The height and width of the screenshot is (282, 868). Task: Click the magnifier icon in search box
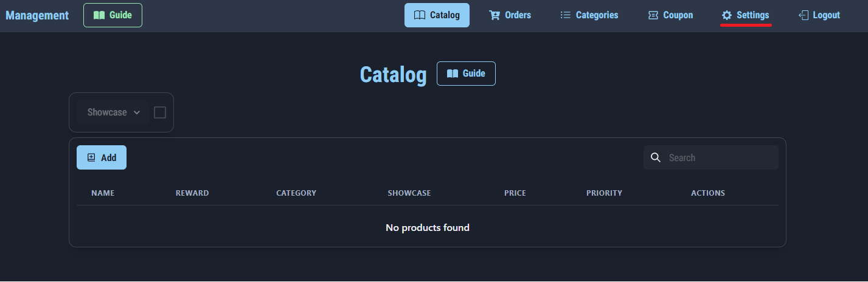pyautogui.click(x=656, y=157)
